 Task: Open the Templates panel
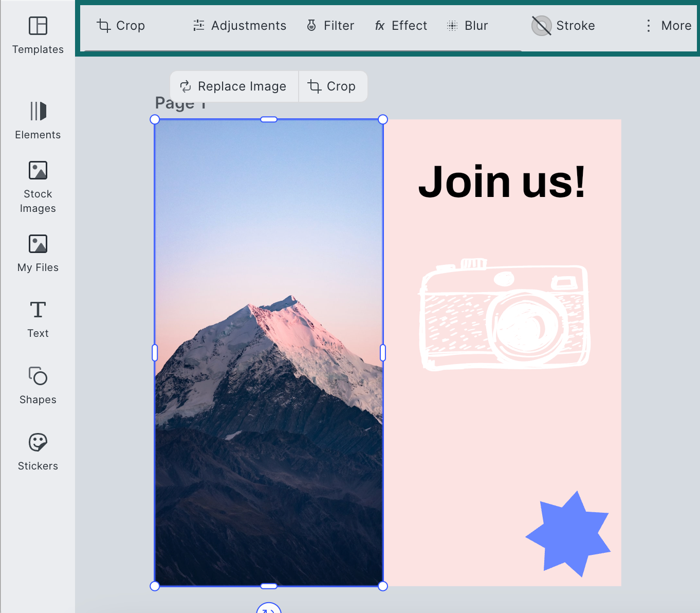[38, 35]
